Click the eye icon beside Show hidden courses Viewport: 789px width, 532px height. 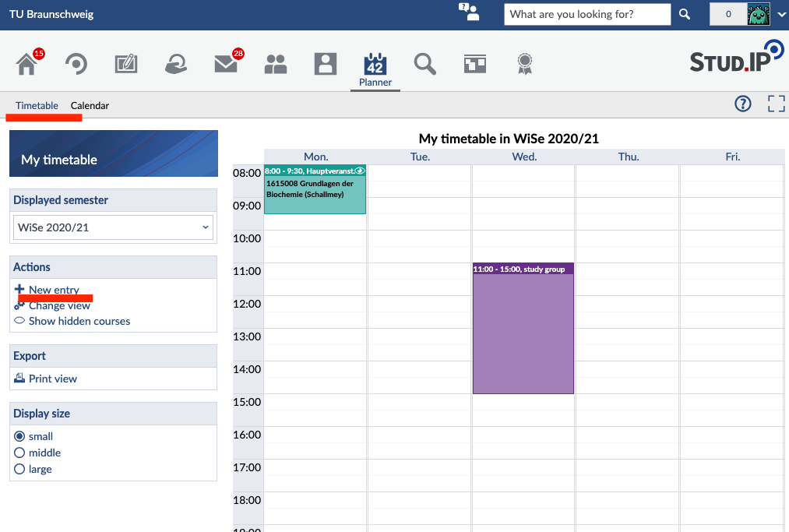coord(19,321)
